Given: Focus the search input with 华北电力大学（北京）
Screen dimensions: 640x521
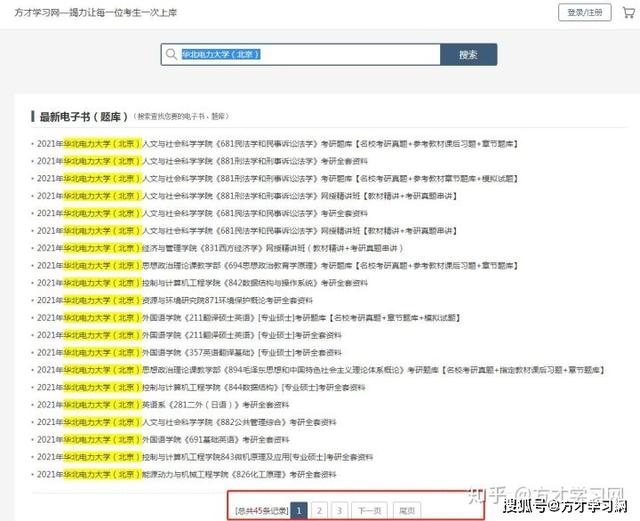Looking at the screenshot, I should (301, 54).
